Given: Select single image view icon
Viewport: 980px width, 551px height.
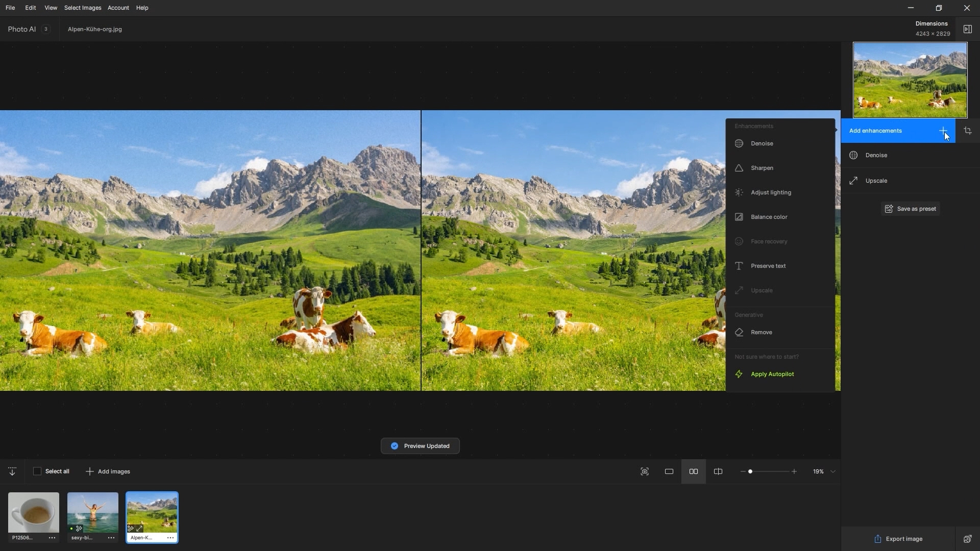Looking at the screenshot, I should (x=669, y=471).
